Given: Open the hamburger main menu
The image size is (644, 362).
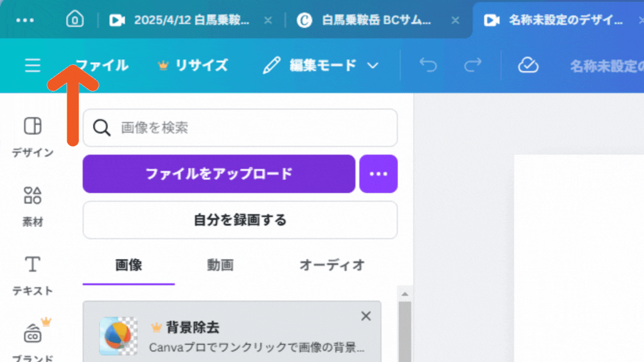Looking at the screenshot, I should tap(32, 65).
